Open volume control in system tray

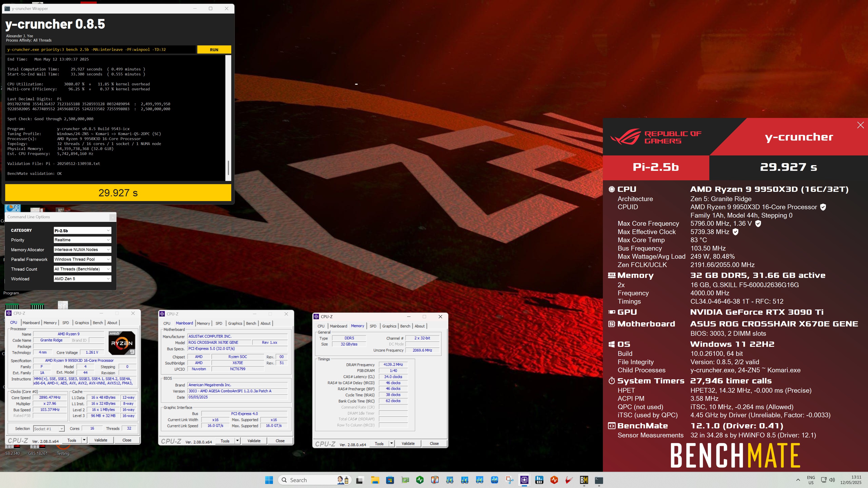click(832, 480)
